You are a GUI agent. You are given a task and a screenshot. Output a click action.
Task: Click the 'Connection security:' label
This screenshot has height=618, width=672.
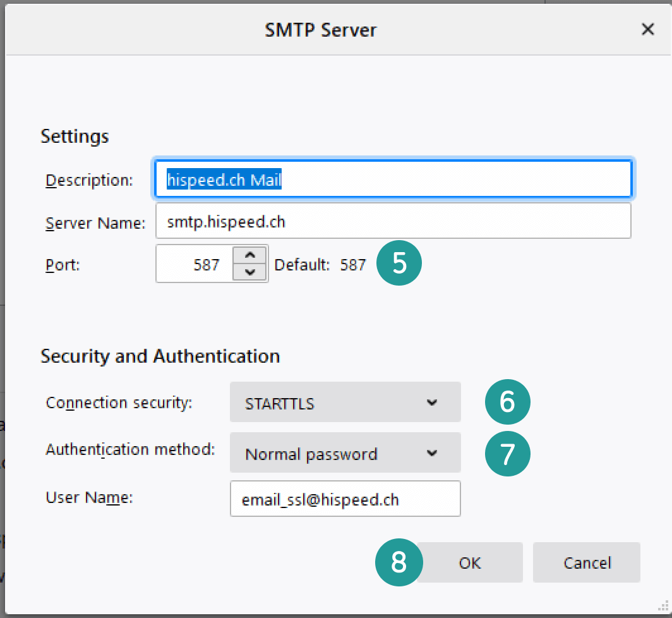coord(119,403)
